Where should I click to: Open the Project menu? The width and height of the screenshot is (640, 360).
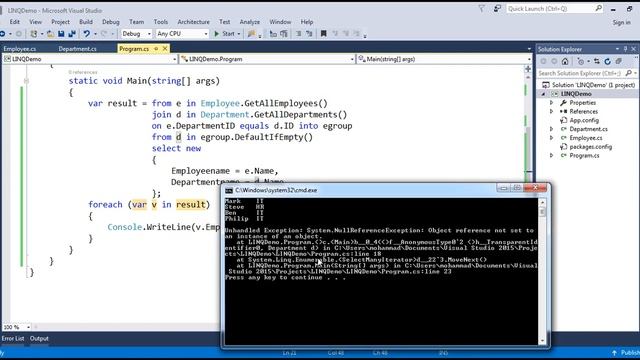60,22
